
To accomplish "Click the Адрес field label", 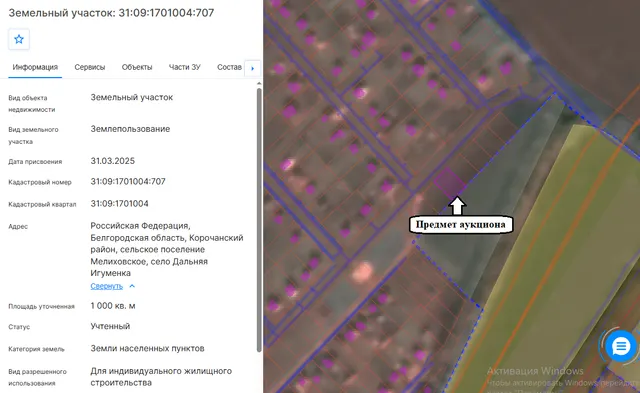I will pyautogui.click(x=18, y=226).
